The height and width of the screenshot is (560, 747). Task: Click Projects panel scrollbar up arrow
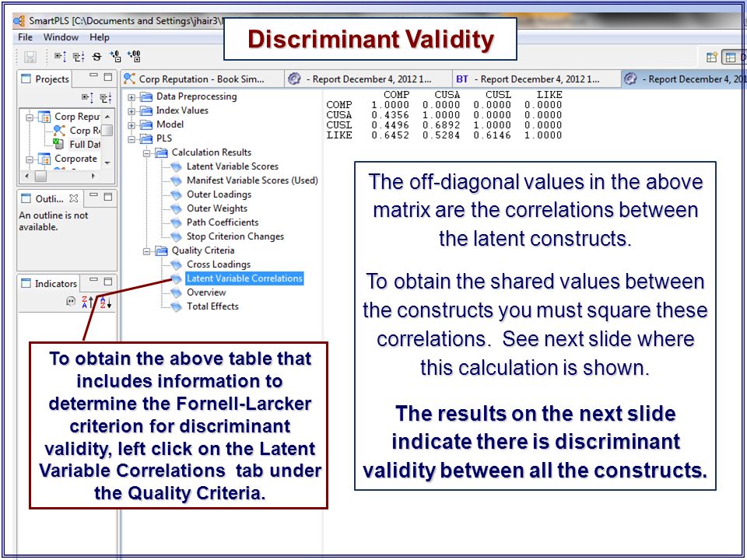[107, 117]
